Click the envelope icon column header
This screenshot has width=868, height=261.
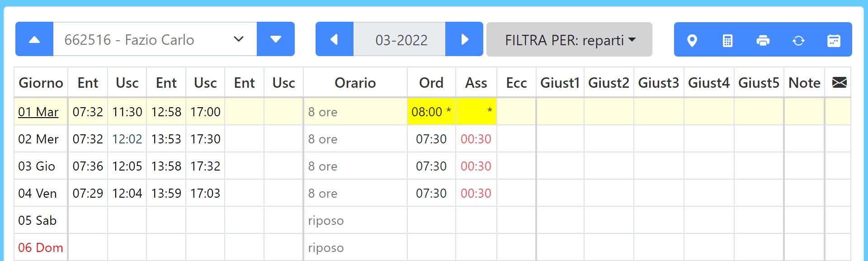click(839, 82)
